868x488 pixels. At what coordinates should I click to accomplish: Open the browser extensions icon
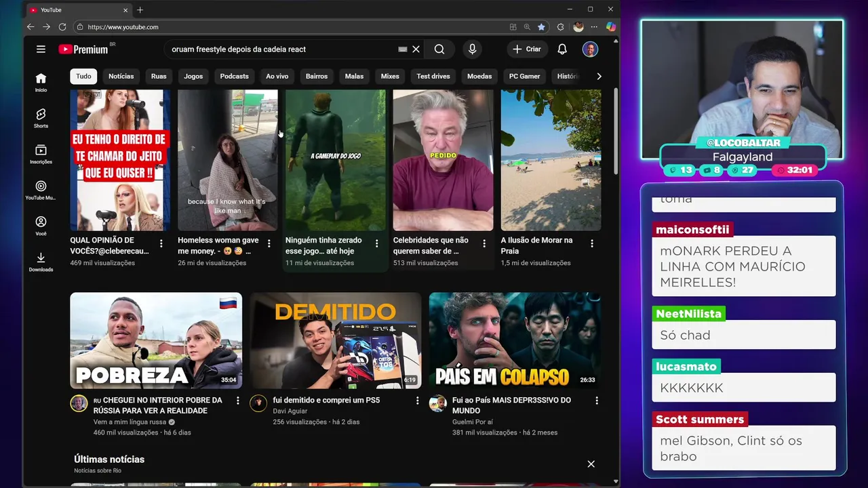[x=560, y=27]
